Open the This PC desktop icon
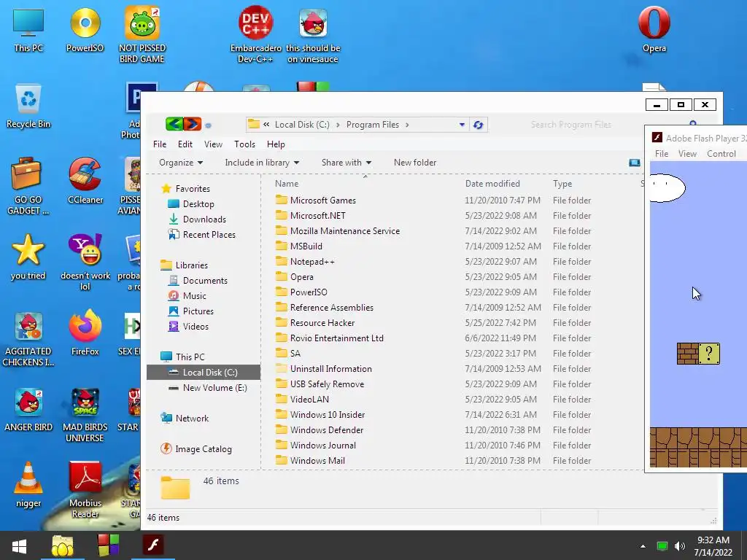This screenshot has height=560, width=747. coord(28,29)
